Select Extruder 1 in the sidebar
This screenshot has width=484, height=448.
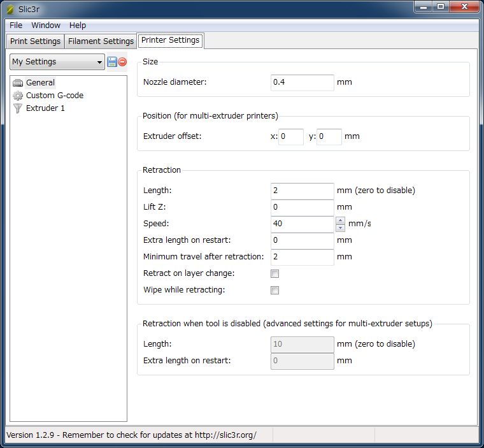[45, 108]
